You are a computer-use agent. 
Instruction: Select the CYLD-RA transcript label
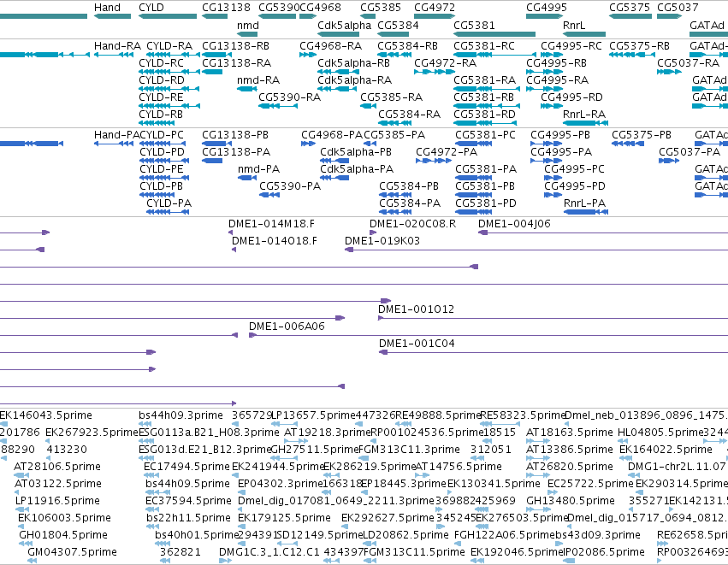pyautogui.click(x=169, y=46)
